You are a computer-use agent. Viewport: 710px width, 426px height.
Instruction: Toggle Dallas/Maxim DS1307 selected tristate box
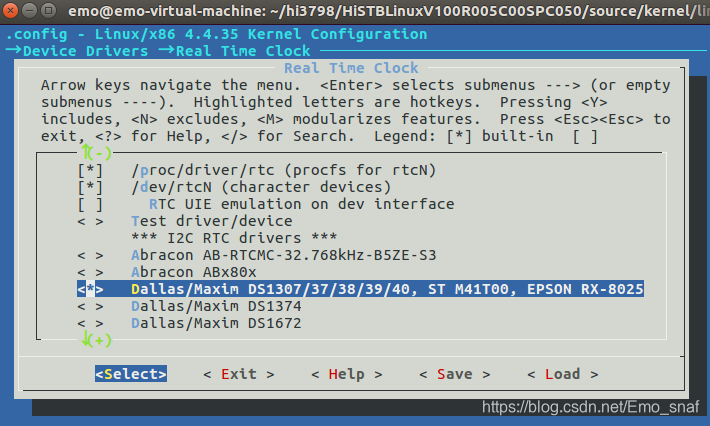coord(90,289)
